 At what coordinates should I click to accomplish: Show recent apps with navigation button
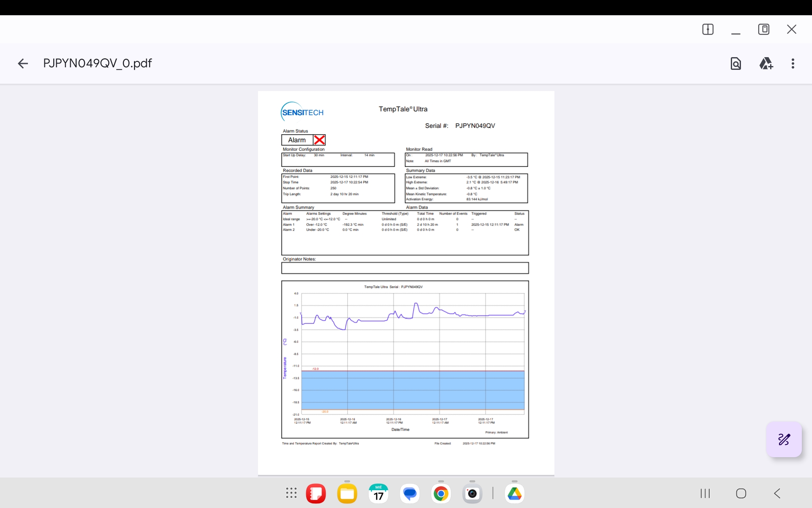[x=705, y=493]
